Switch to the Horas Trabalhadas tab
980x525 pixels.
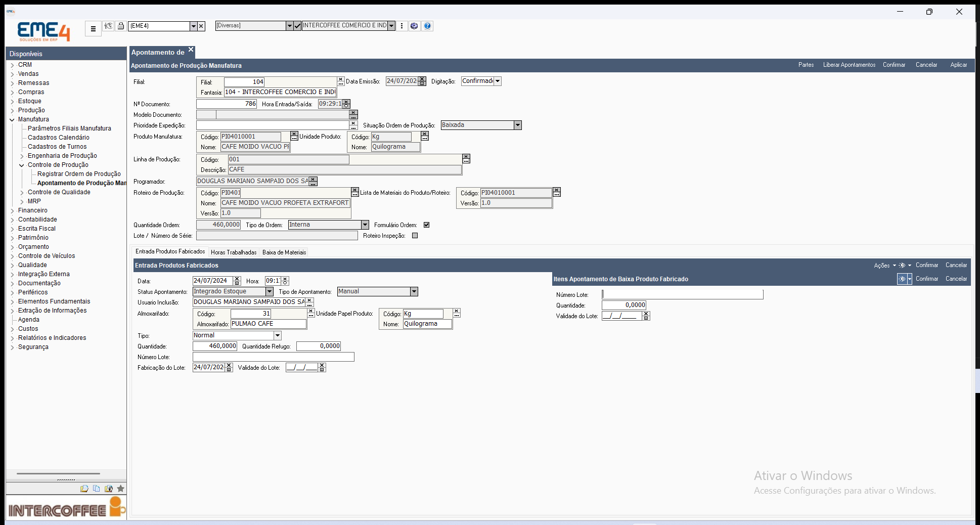pos(234,252)
